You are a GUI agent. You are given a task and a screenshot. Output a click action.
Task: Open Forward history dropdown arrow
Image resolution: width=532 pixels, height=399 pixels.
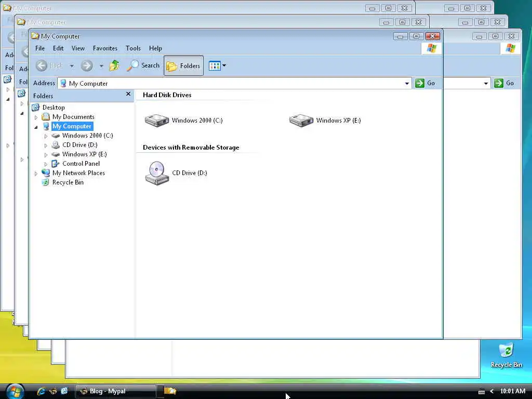[x=101, y=66]
